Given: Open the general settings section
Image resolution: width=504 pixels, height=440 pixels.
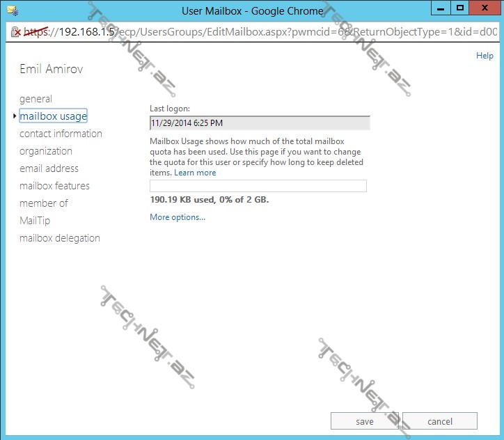Looking at the screenshot, I should click(36, 99).
